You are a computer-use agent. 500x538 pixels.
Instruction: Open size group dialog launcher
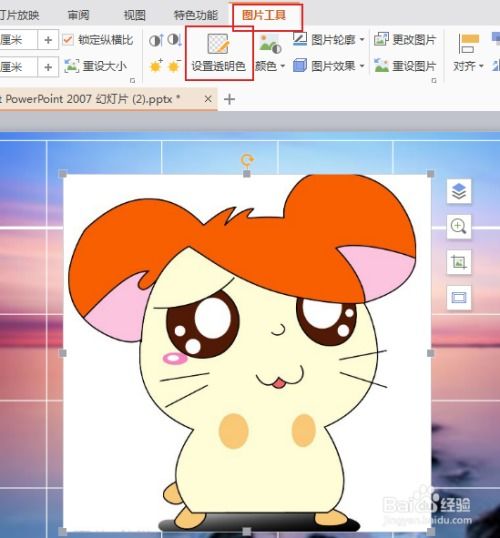pos(132,81)
